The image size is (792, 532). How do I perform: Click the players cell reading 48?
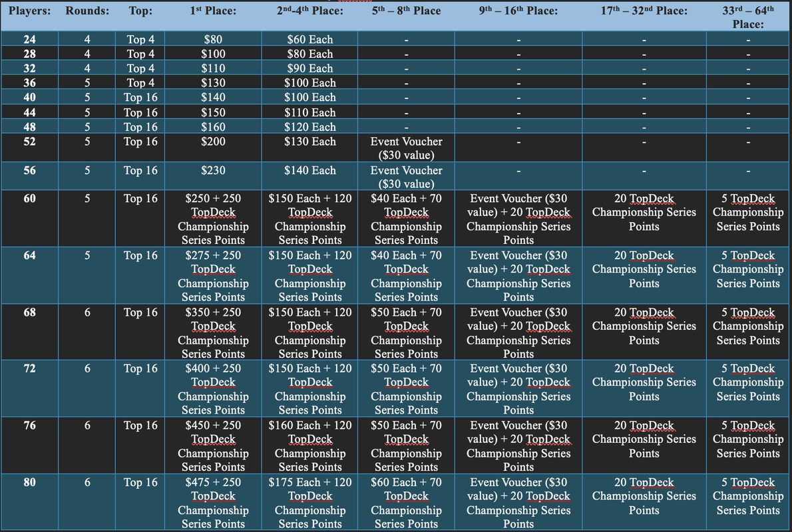pos(30,127)
